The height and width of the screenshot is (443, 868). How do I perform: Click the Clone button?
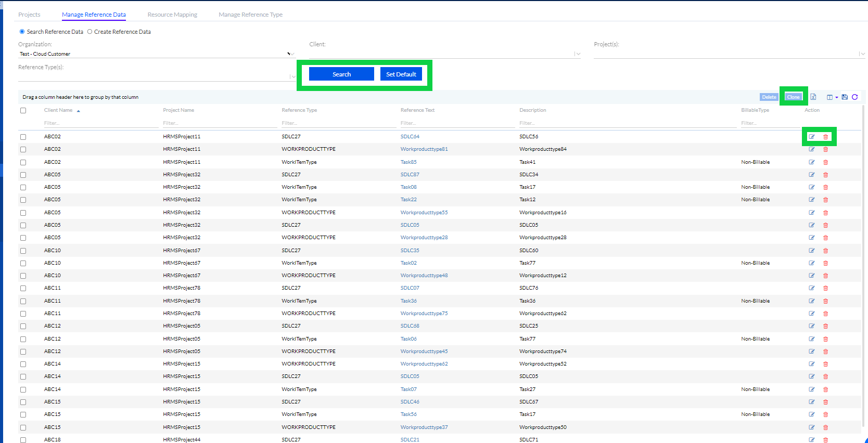coord(794,97)
